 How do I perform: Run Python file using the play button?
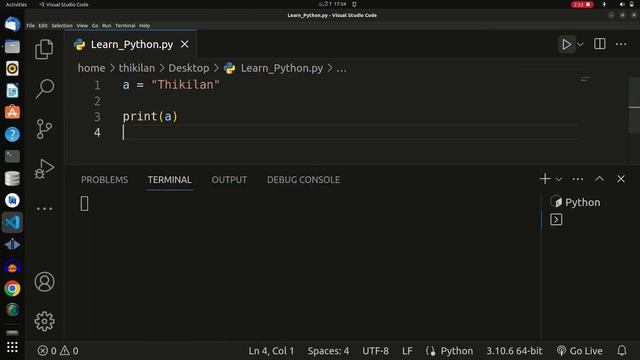pyautogui.click(x=567, y=44)
